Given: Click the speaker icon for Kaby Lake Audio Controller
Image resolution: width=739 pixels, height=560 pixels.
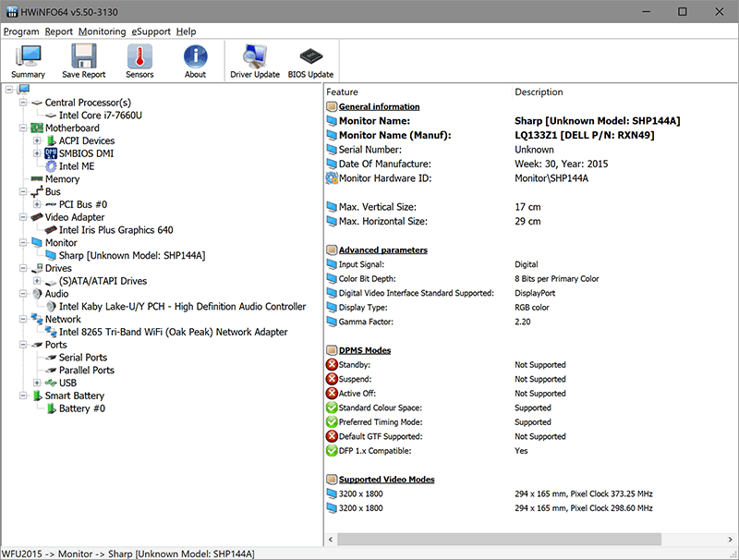Looking at the screenshot, I should coord(51,307).
